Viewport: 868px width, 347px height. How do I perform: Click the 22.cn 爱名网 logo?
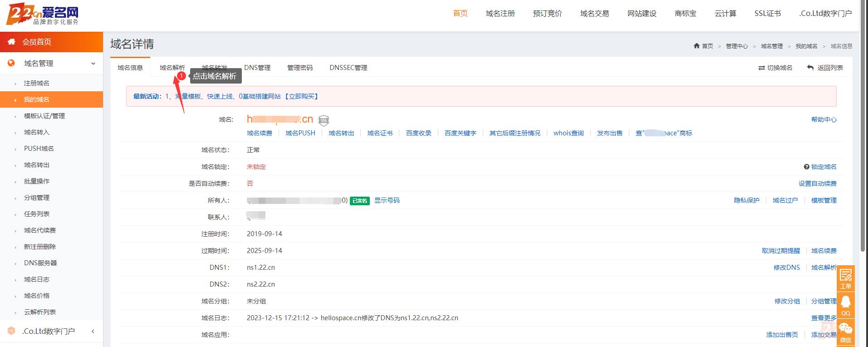pos(42,14)
